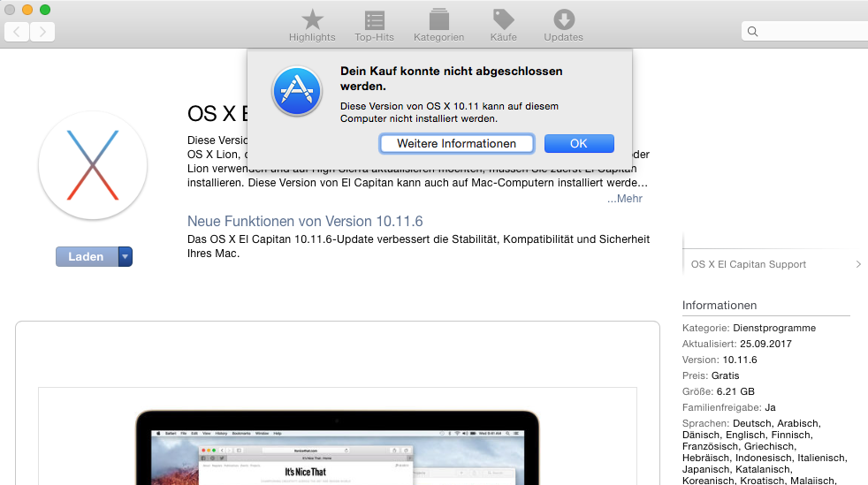Click the yellow minimize window button
Image resolution: width=868 pixels, height=485 pixels.
coord(27,10)
